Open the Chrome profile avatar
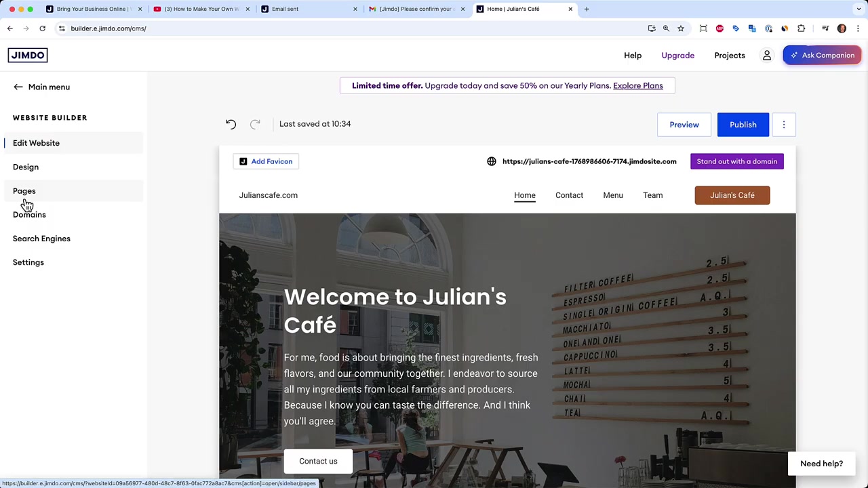Viewport: 868px width, 488px height. (x=842, y=28)
